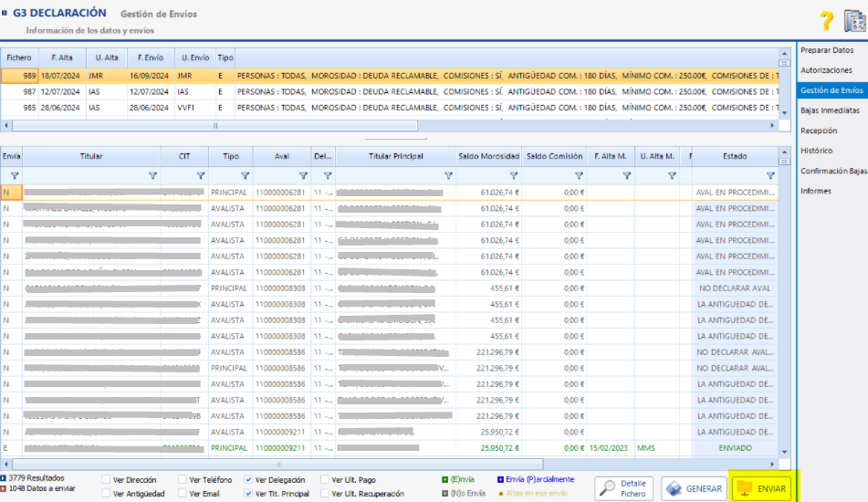Click the filter icon in Estado column
The width and height of the screenshot is (868, 502).
pos(769,175)
